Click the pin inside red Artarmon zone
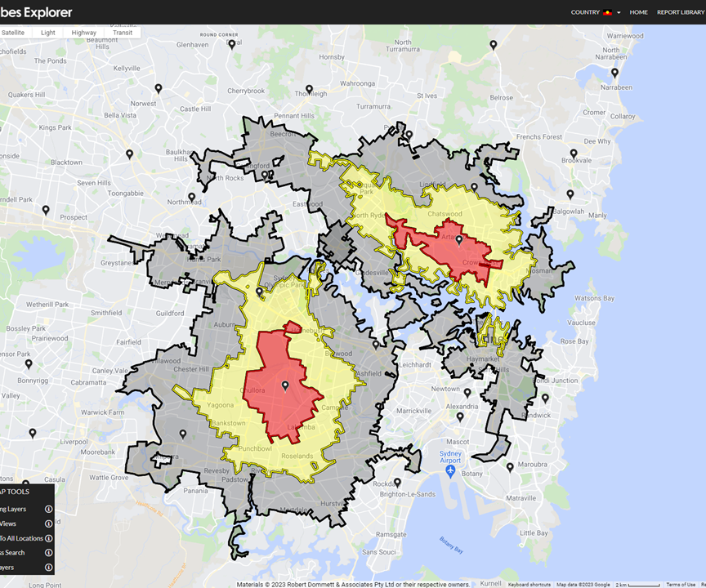This screenshot has width=706, height=588. (459, 240)
